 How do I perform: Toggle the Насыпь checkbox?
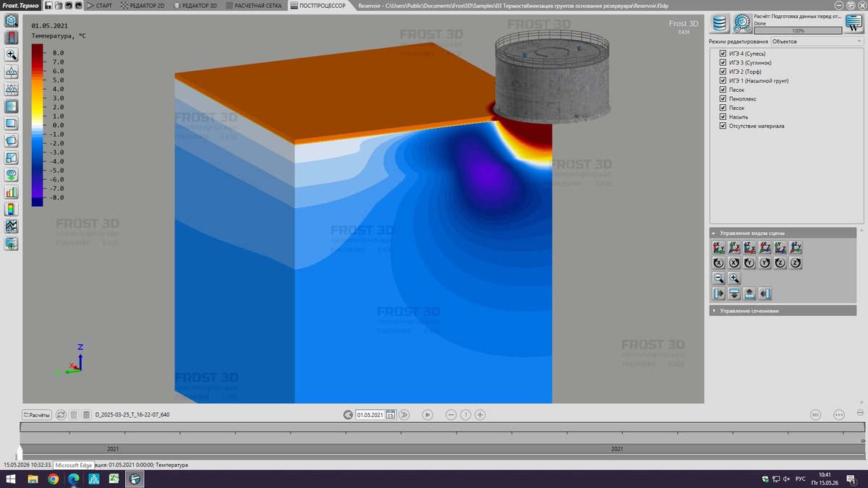(x=723, y=117)
